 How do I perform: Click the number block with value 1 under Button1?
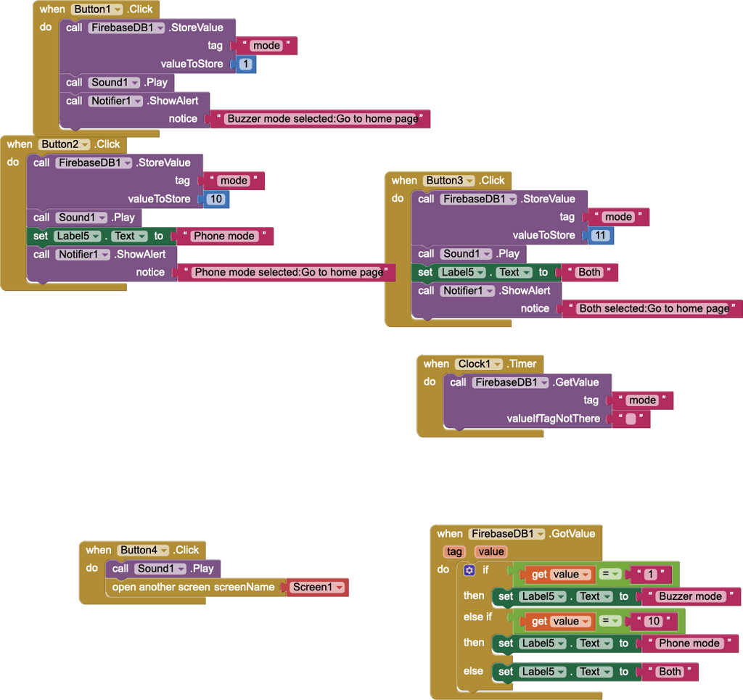click(245, 65)
